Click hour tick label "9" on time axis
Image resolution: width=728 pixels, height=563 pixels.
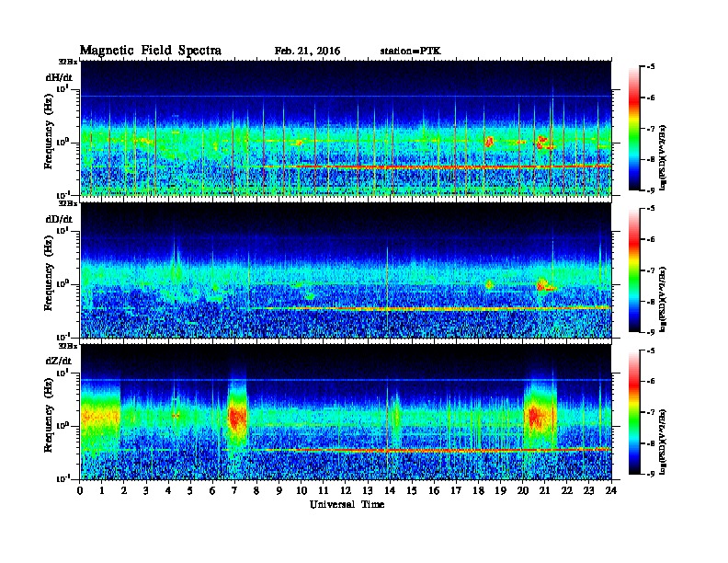[x=279, y=490]
